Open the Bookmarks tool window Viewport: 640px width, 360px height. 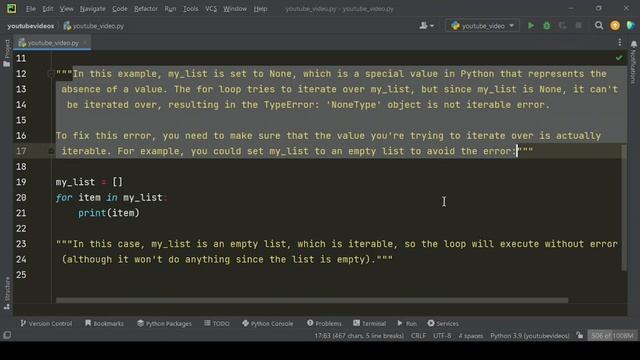coord(104,323)
